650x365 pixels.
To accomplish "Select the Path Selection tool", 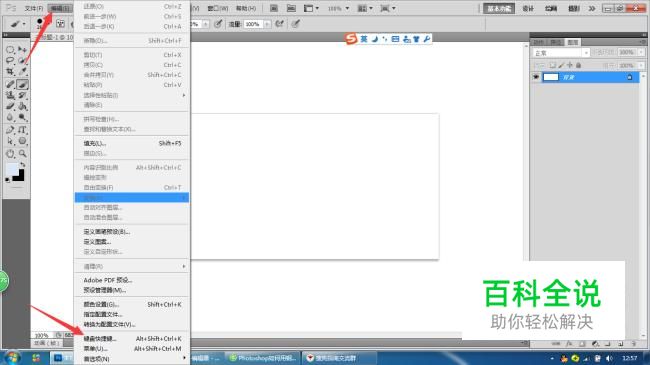I will click(10, 141).
